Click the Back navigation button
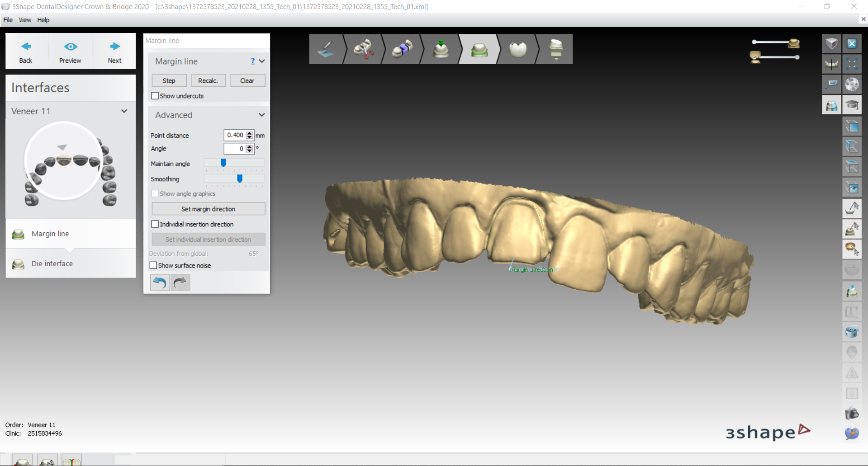 pos(26,52)
